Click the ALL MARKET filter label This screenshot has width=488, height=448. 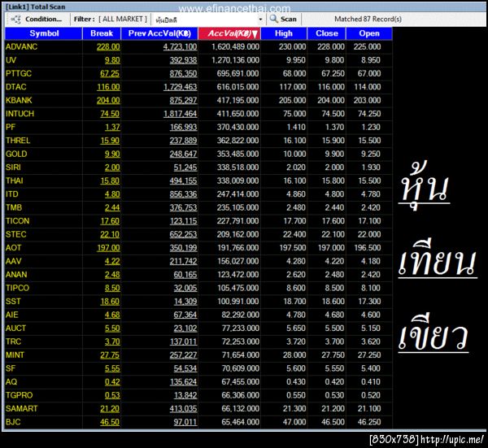coord(123,20)
